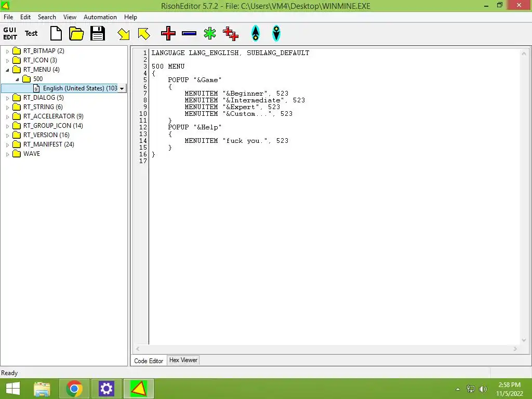
Task: Click the yellow down-right arrow icon
Action: click(124, 34)
